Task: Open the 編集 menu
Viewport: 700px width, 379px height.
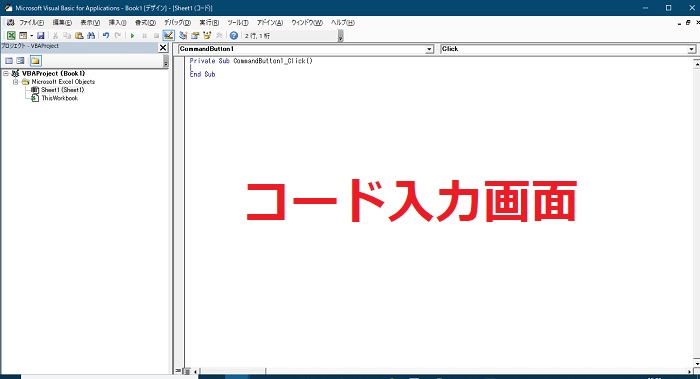Action: [62, 22]
